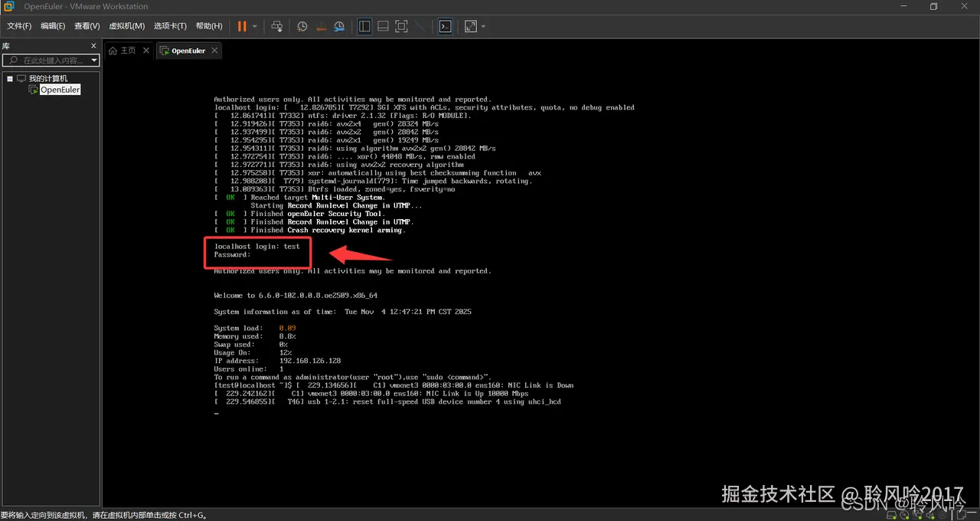This screenshot has height=521, width=980.
Task: Open the 查看(V) menu
Action: coord(87,26)
